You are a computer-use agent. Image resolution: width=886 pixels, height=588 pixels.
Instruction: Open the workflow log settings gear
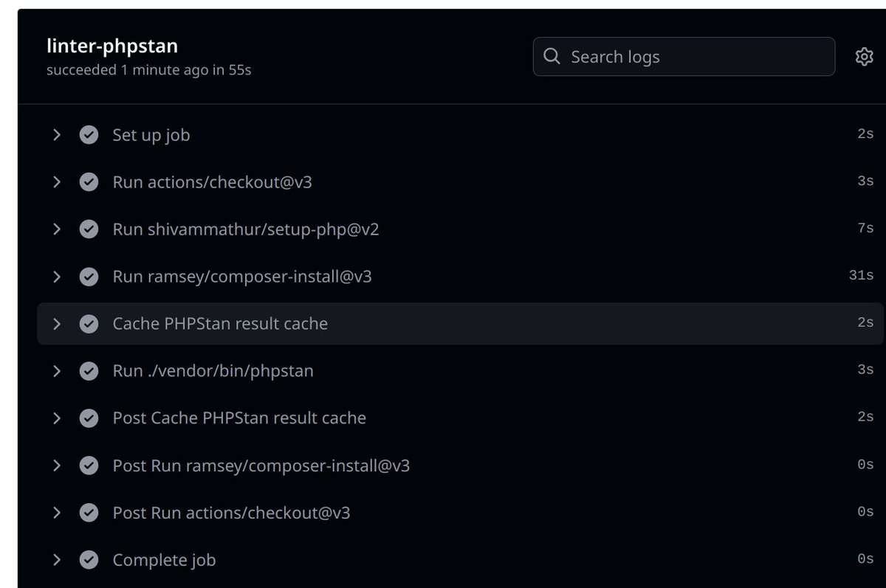click(863, 56)
